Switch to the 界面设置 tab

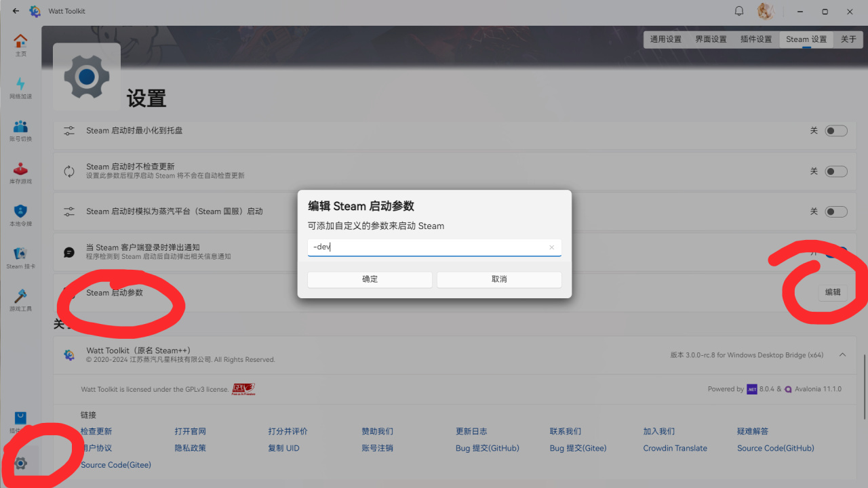pos(711,39)
